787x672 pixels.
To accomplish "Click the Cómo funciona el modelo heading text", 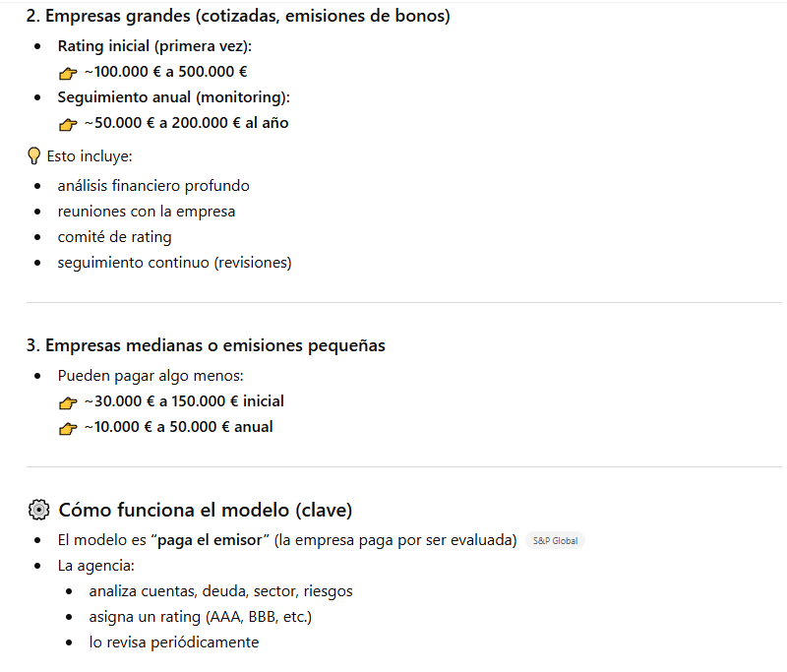I will (x=205, y=510).
